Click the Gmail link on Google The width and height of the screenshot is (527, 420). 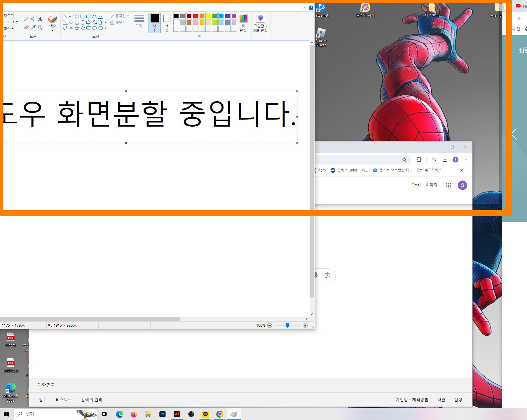click(x=416, y=185)
